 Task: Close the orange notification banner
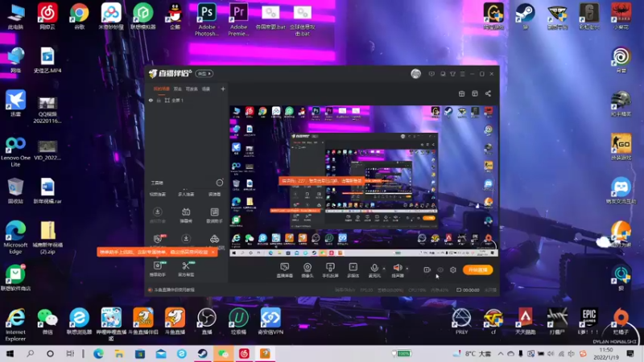tap(213, 252)
